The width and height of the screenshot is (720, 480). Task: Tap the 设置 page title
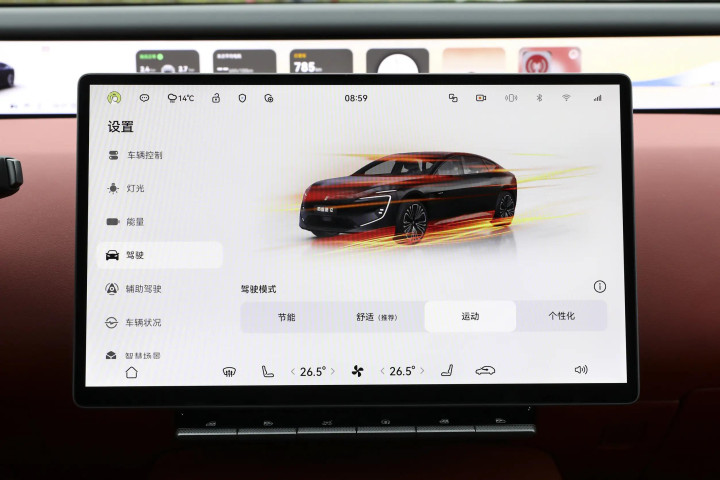[x=120, y=126]
